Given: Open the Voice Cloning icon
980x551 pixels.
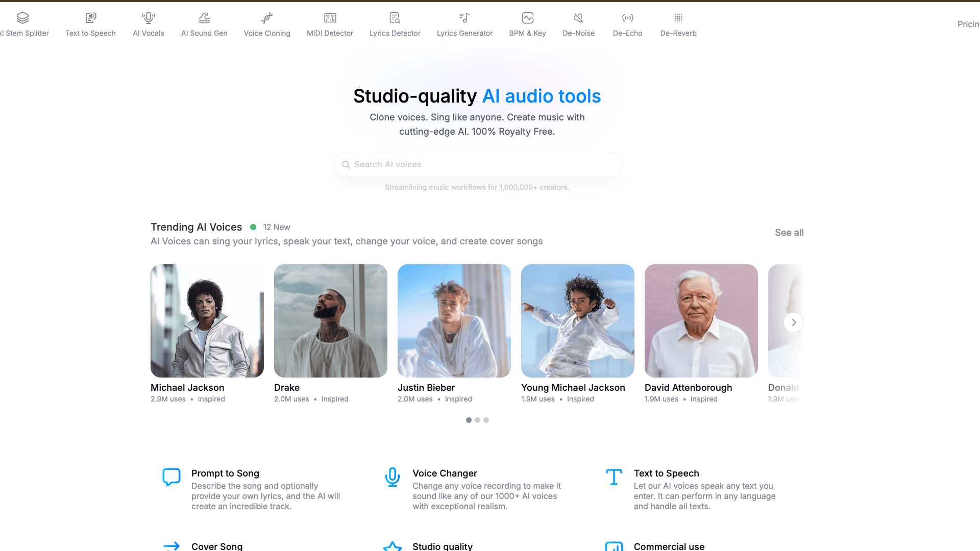Looking at the screenshot, I should coord(267,18).
